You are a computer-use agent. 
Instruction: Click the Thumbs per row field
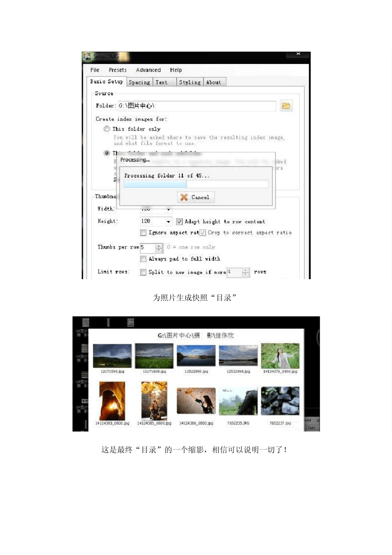pyautogui.click(x=148, y=247)
